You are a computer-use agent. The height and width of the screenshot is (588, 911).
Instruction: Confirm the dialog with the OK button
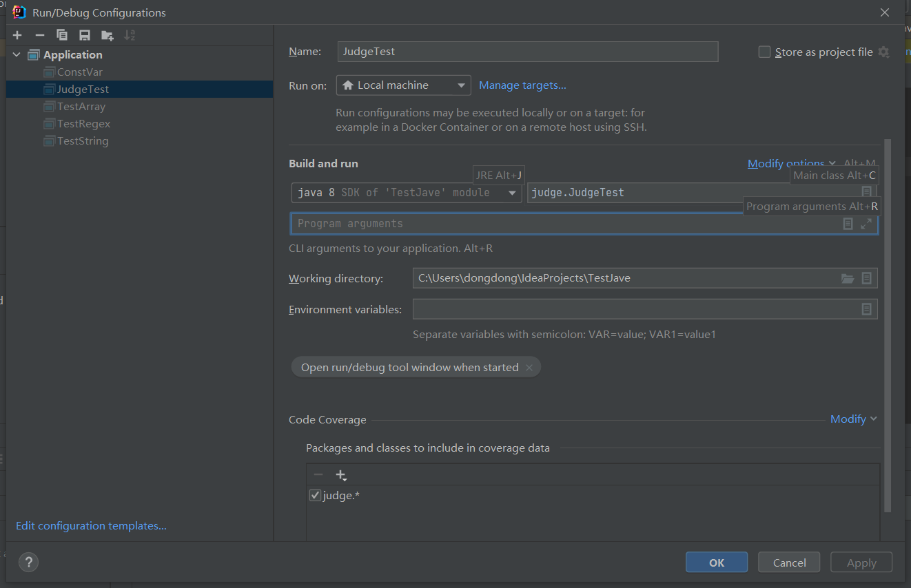pos(717,563)
